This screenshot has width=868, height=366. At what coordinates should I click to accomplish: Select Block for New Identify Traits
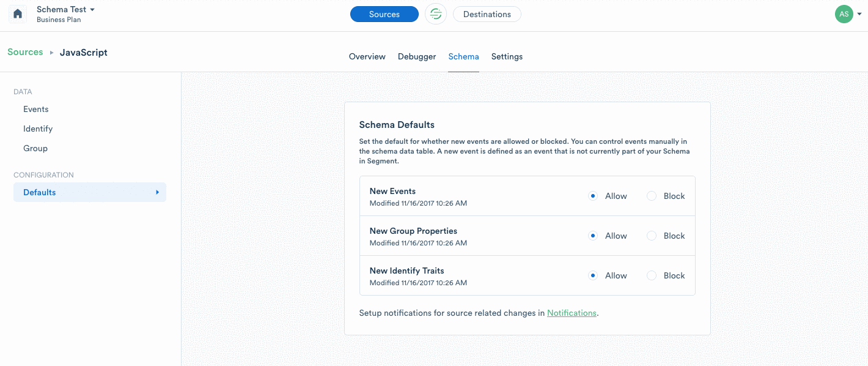point(652,275)
